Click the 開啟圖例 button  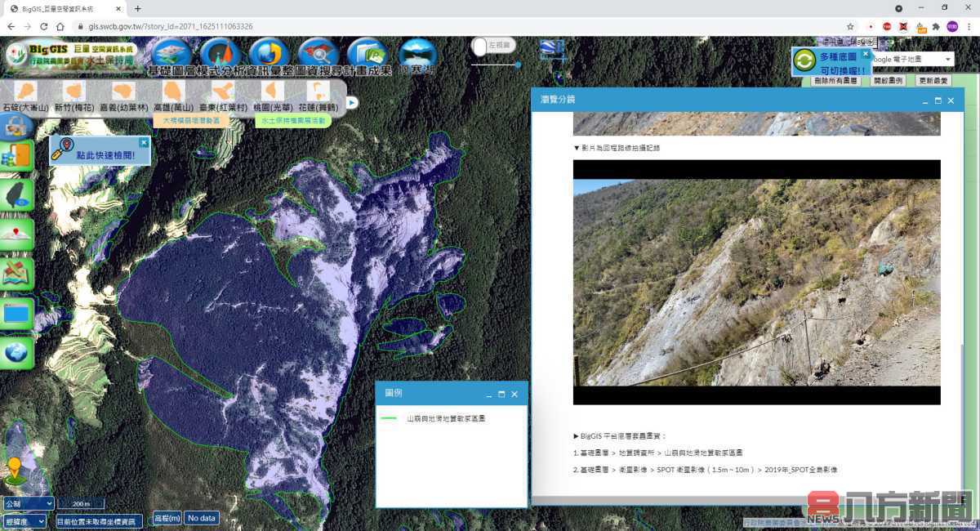[x=889, y=81]
